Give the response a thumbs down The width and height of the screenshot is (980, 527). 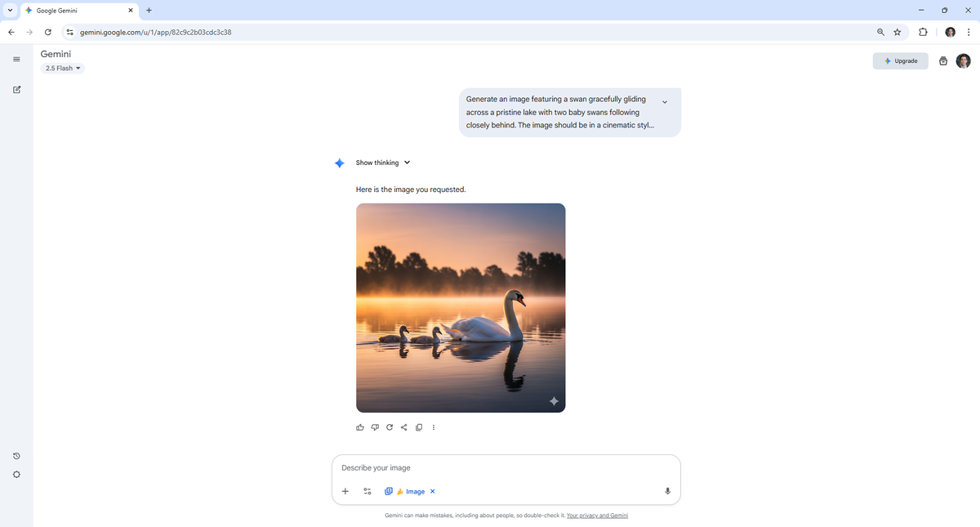pos(375,427)
